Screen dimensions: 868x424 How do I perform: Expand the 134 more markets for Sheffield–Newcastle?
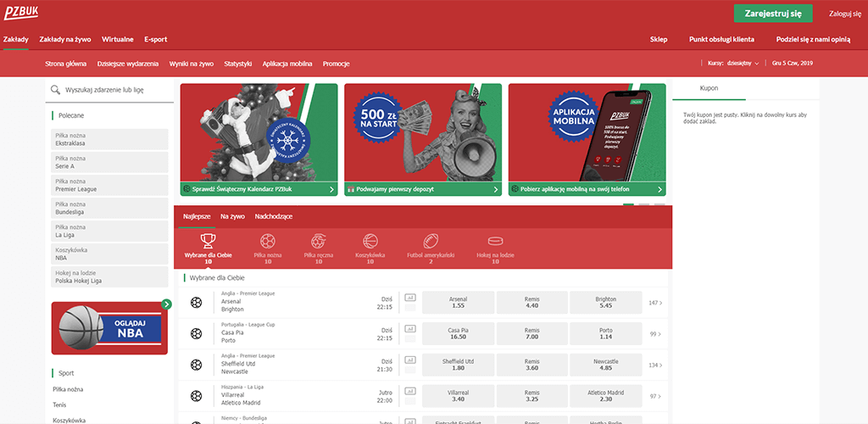[x=654, y=365]
